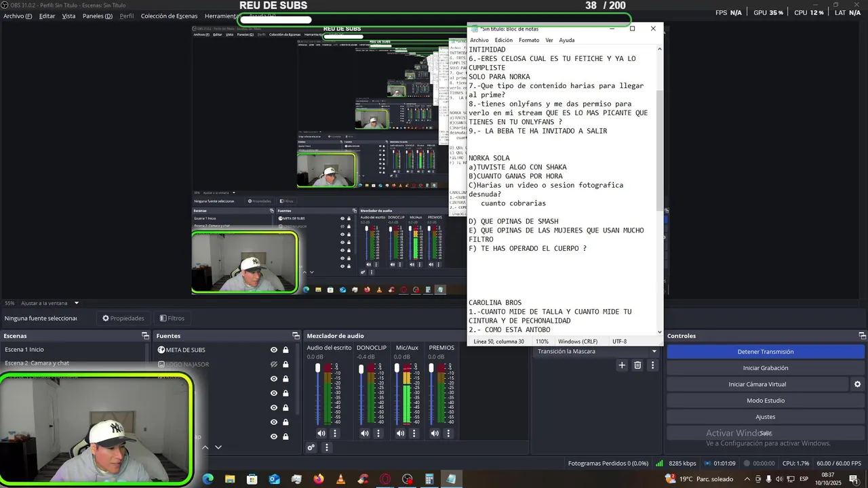Viewport: 868px width, 488px height.
Task: Open audio mixer panel options menu
Action: [x=326, y=447]
